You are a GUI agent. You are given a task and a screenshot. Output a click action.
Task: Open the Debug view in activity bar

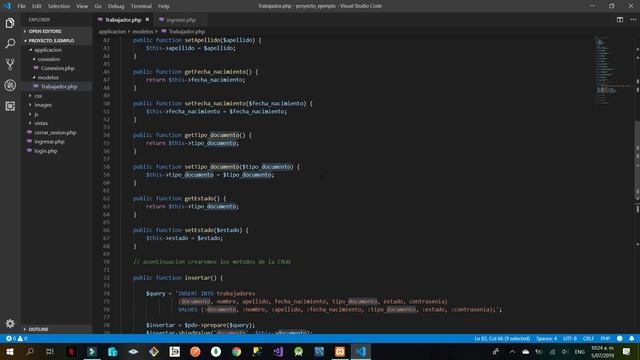click(10, 85)
